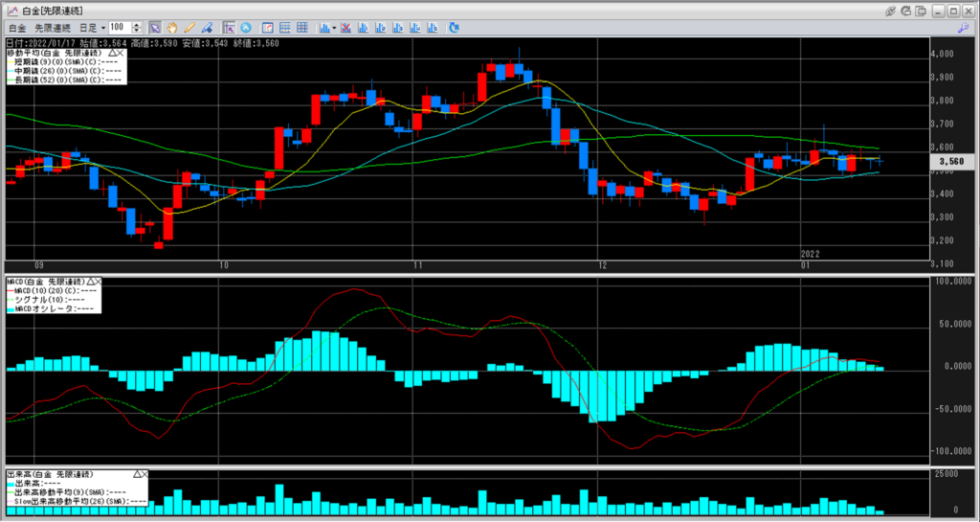This screenshot has width=980, height=522.
Task: Select the pencil drawing tool
Action: coord(189,28)
